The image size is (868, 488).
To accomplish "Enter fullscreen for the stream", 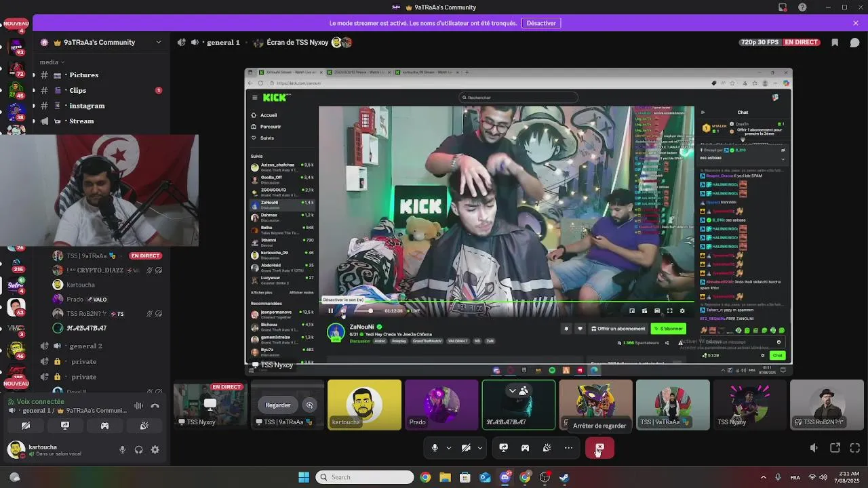I will (x=855, y=448).
